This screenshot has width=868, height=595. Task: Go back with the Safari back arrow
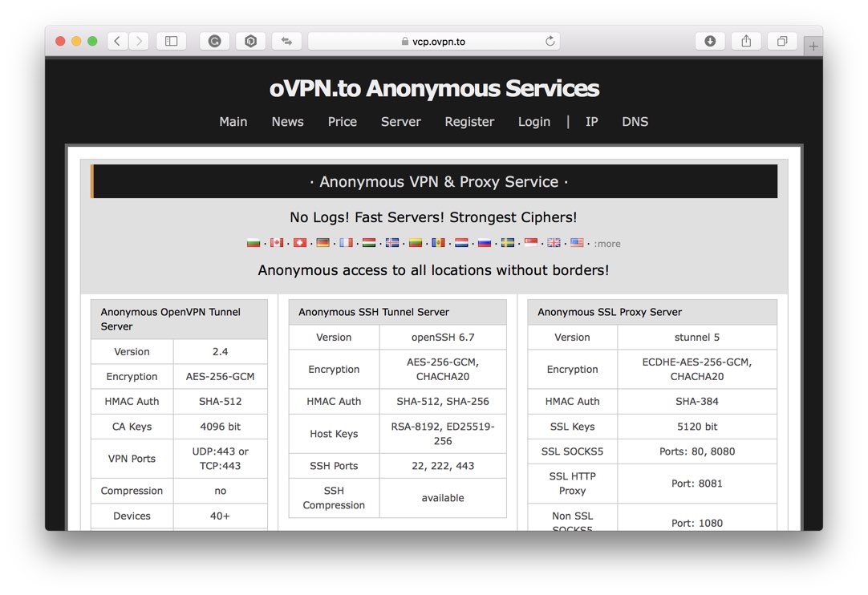(117, 41)
